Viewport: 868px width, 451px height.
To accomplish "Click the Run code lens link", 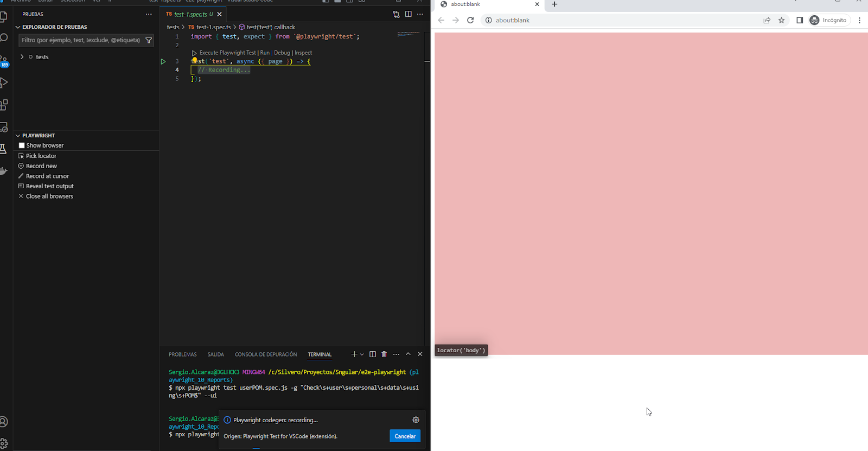I will tap(265, 53).
